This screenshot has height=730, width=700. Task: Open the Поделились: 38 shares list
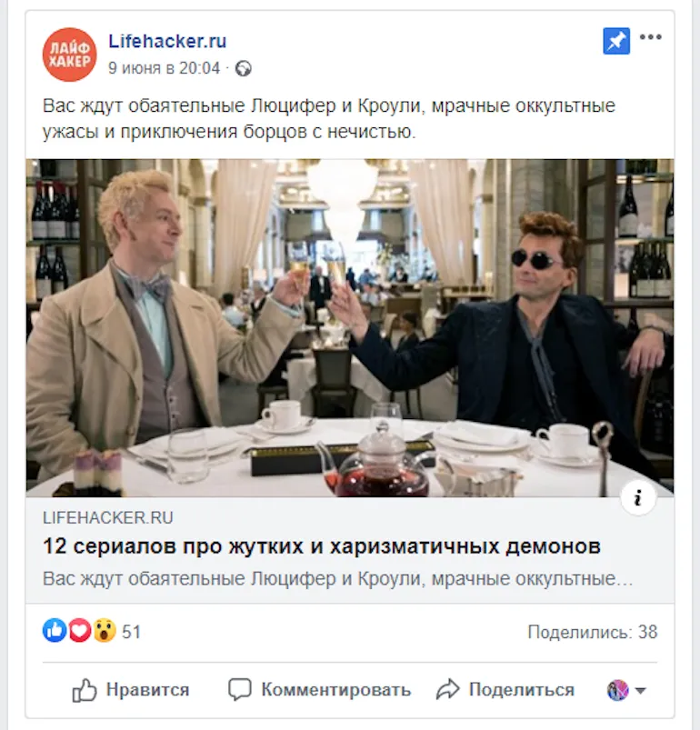[x=593, y=632]
